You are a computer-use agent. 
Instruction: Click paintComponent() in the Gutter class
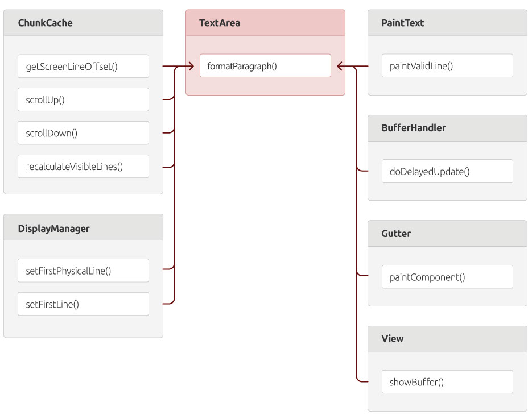click(x=447, y=277)
